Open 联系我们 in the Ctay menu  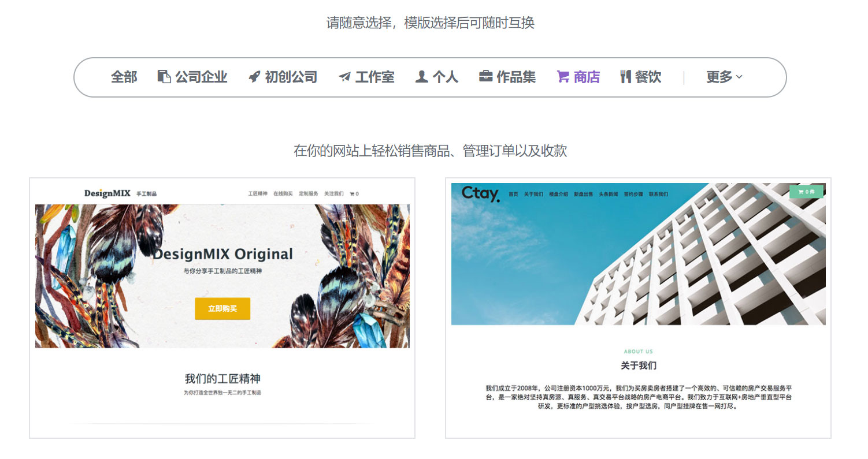pos(659,194)
